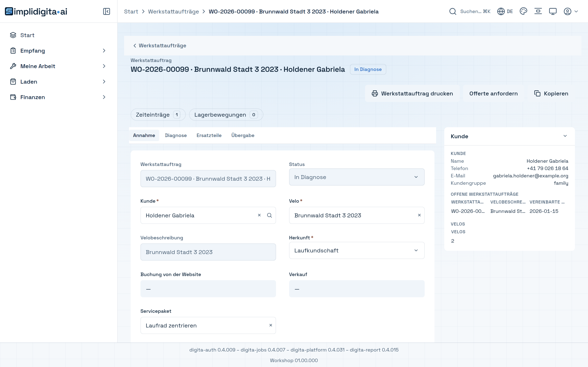Image resolution: width=588 pixels, height=367 pixels.
Task: Switch to the Diagnose tab
Action: click(176, 135)
